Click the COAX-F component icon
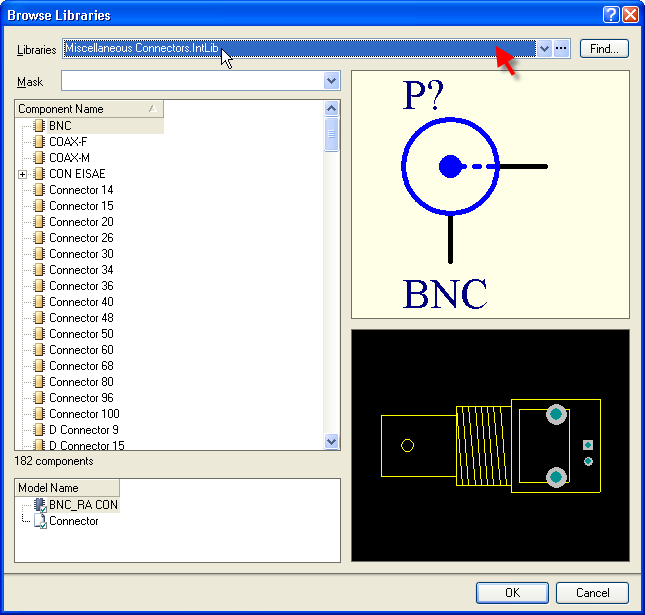 pyautogui.click(x=40, y=142)
